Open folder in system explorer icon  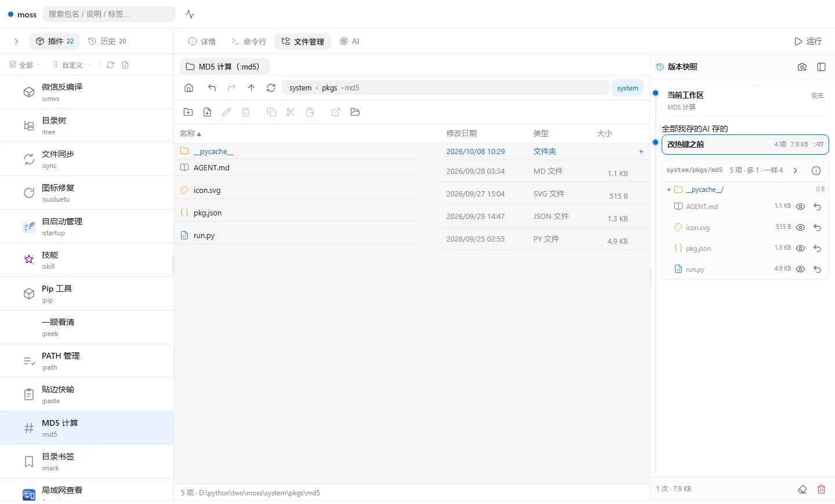pyautogui.click(x=355, y=112)
